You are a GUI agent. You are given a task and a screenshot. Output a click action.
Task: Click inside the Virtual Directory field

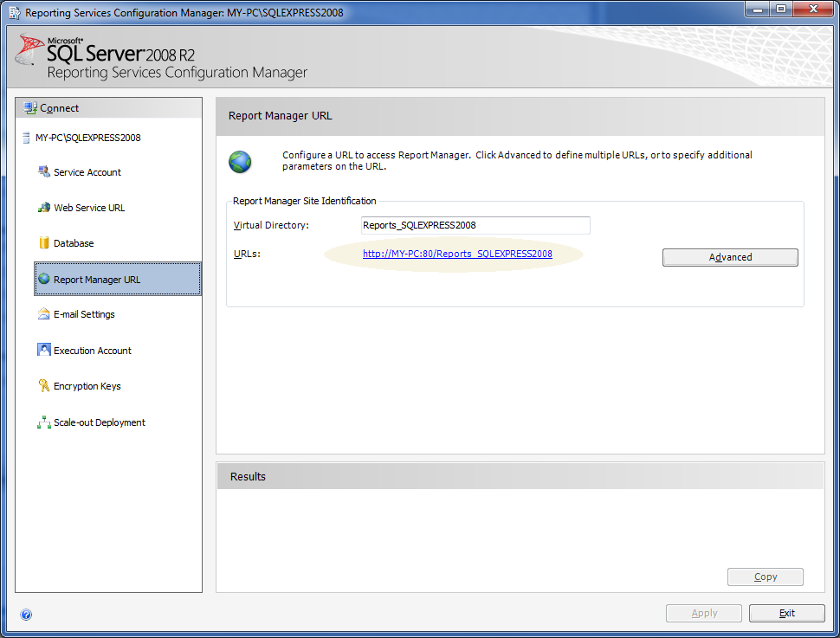point(475,226)
